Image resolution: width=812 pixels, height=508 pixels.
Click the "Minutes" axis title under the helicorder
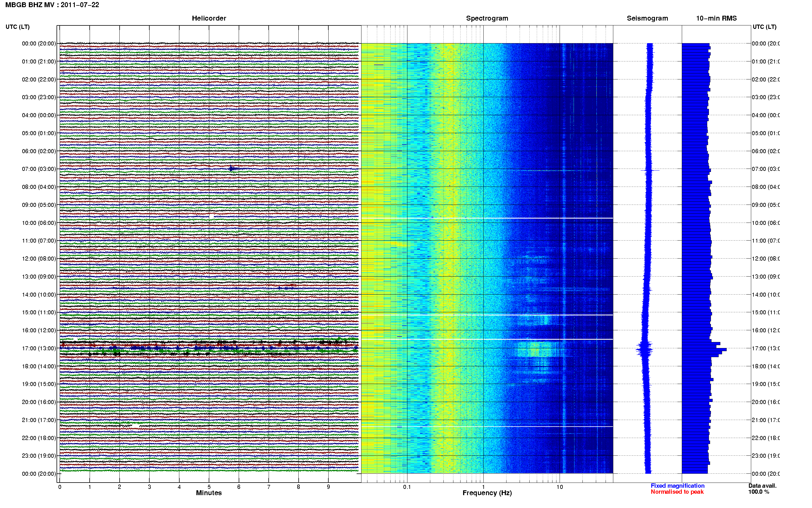tap(209, 493)
